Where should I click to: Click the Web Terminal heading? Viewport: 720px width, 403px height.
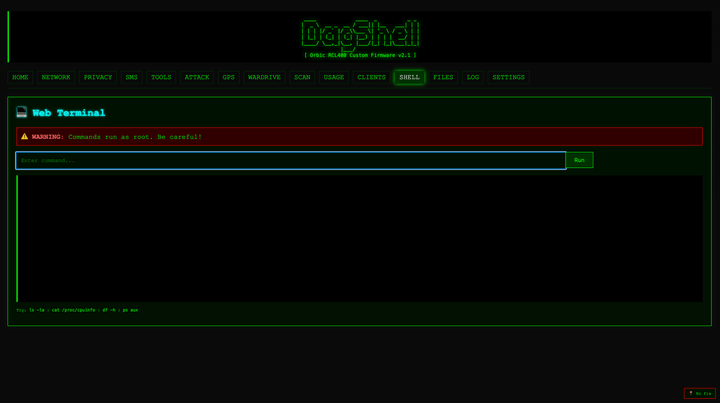pos(69,113)
